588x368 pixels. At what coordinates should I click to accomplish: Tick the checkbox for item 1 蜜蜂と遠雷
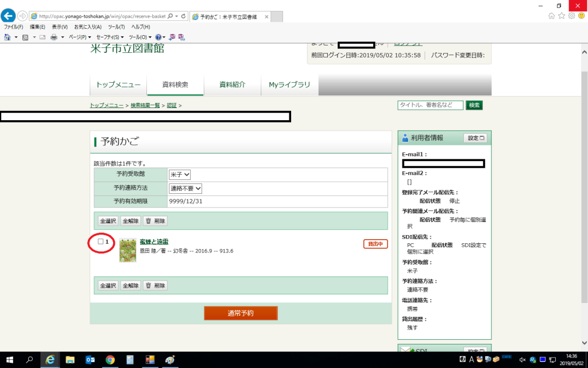click(100, 241)
